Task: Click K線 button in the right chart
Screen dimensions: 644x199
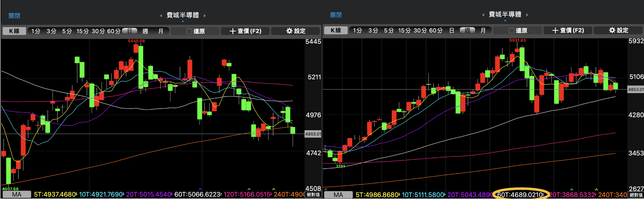Action: (336, 30)
